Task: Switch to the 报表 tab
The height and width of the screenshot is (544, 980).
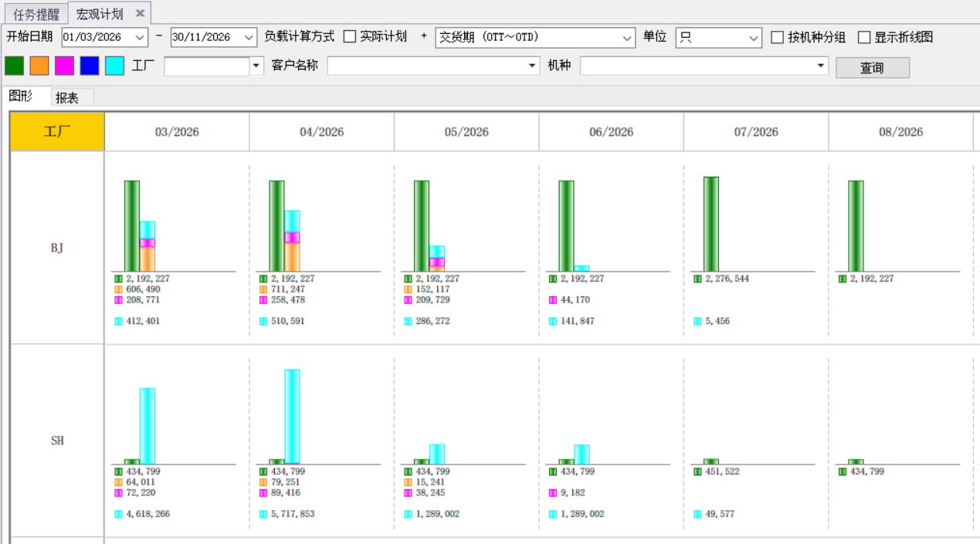Action: tap(67, 98)
